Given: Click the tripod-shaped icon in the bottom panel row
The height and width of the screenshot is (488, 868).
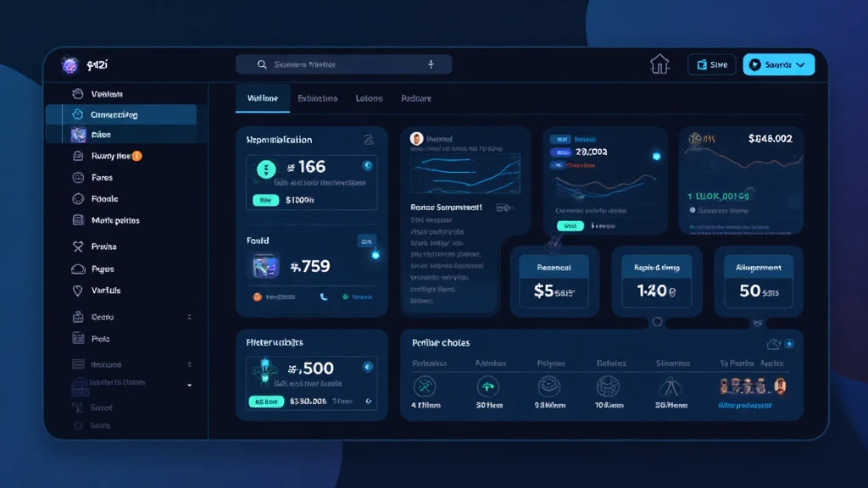Looking at the screenshot, I should point(670,386).
